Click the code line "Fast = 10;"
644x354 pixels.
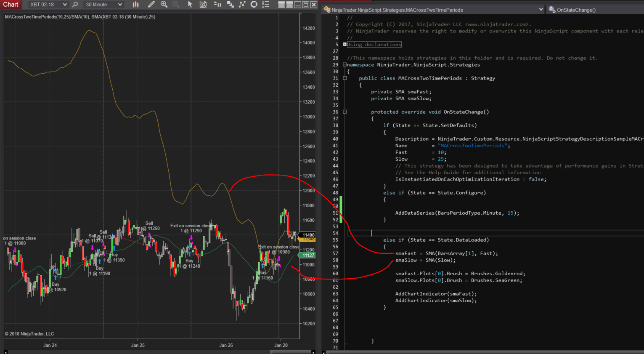[421, 152]
